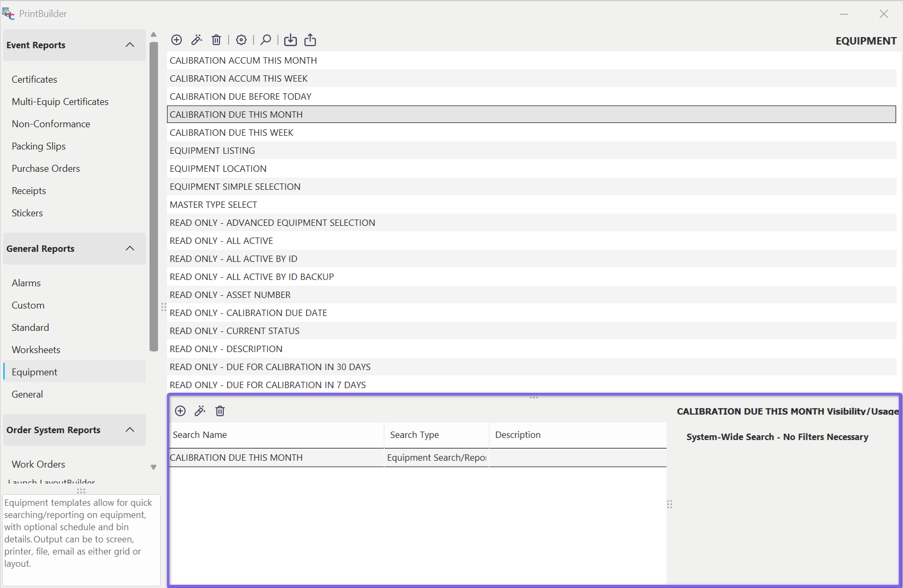The width and height of the screenshot is (903, 588).
Task: Click the Search Name column header
Action: 200,435
